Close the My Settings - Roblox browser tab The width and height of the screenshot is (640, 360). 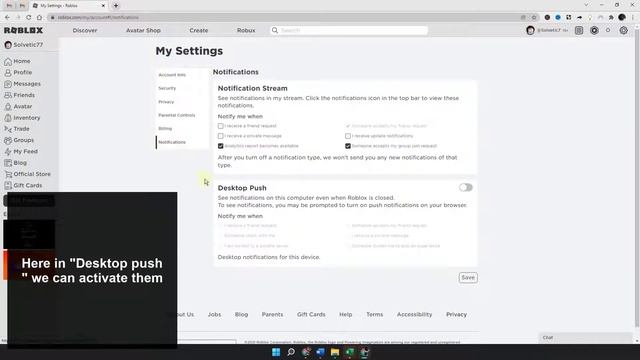tap(103, 6)
